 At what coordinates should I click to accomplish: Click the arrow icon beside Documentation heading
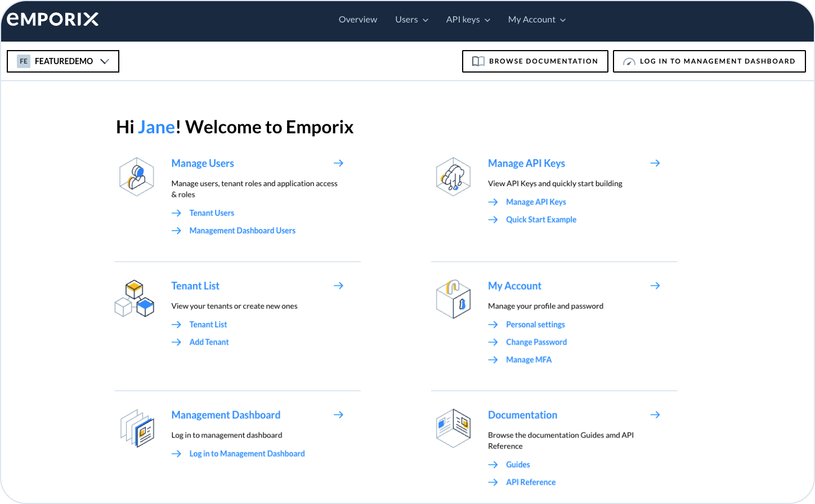tap(655, 415)
